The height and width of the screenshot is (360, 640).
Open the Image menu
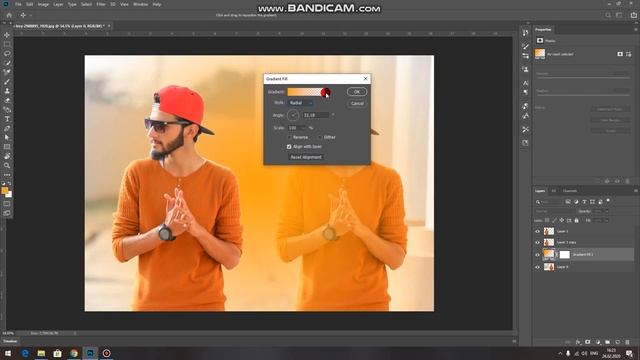[x=43, y=4]
